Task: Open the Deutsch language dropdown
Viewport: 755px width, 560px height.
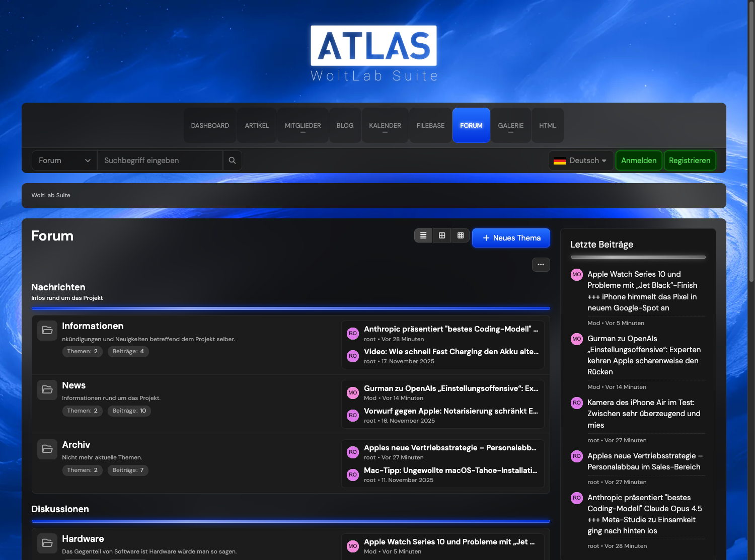Action: 581,161
